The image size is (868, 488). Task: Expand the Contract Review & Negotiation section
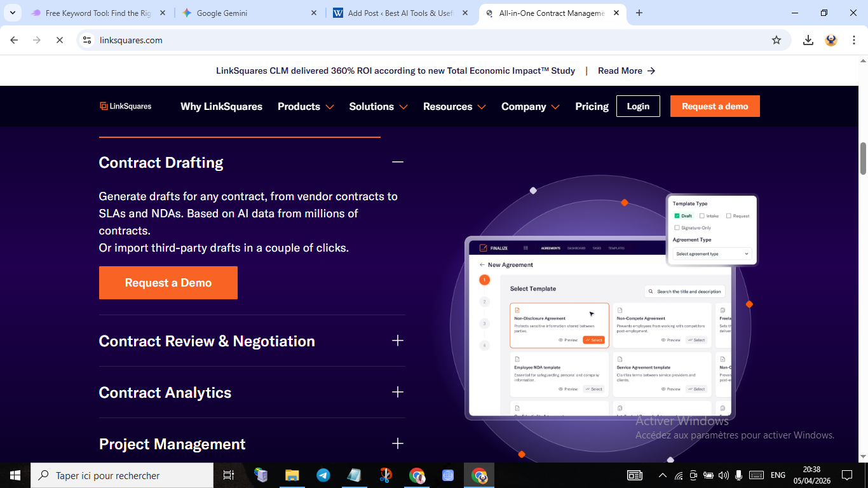(398, 341)
